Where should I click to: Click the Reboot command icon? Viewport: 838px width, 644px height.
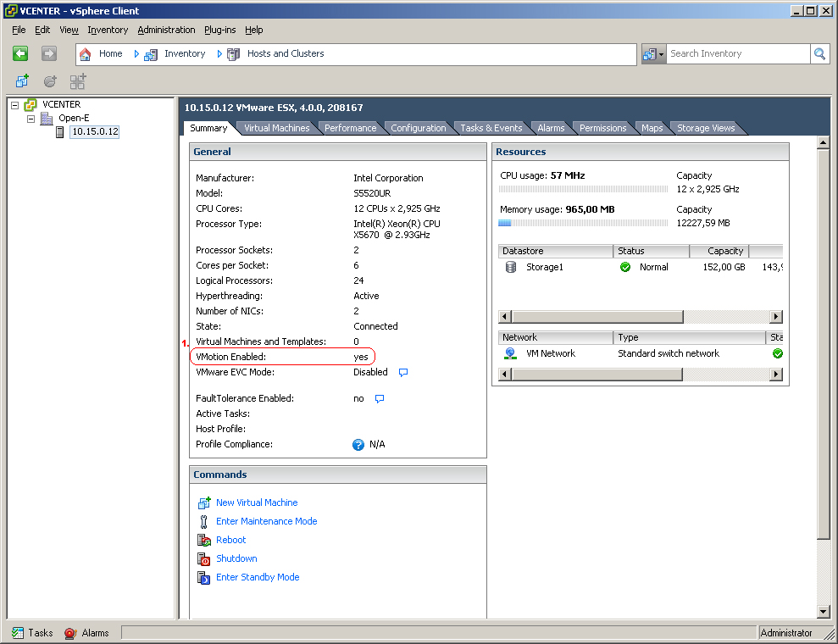click(x=203, y=541)
